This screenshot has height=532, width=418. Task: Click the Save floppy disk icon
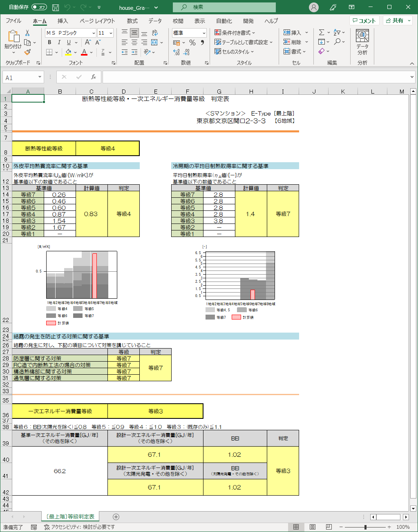[56, 7]
